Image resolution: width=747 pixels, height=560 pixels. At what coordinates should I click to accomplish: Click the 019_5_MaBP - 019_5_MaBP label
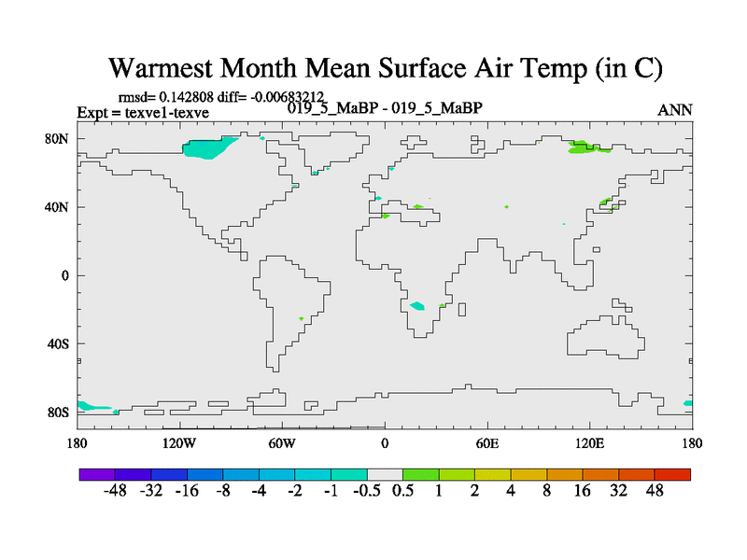385,107
